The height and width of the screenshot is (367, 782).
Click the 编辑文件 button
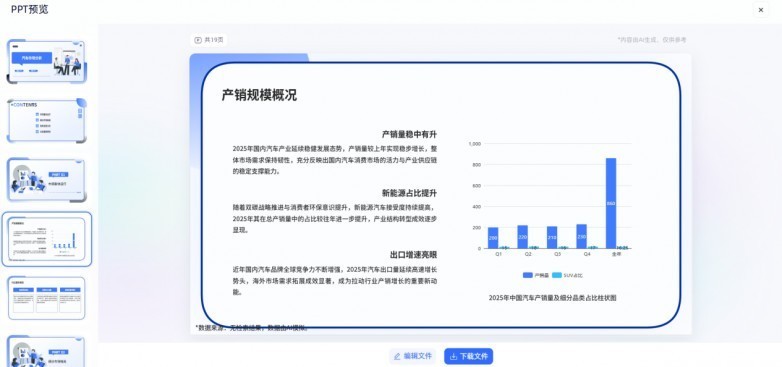412,356
